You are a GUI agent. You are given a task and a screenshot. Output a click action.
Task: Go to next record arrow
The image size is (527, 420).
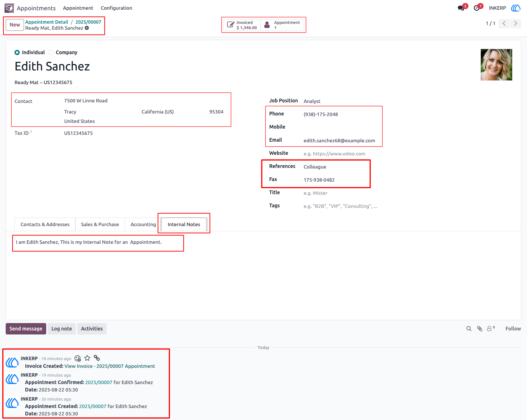(516, 23)
